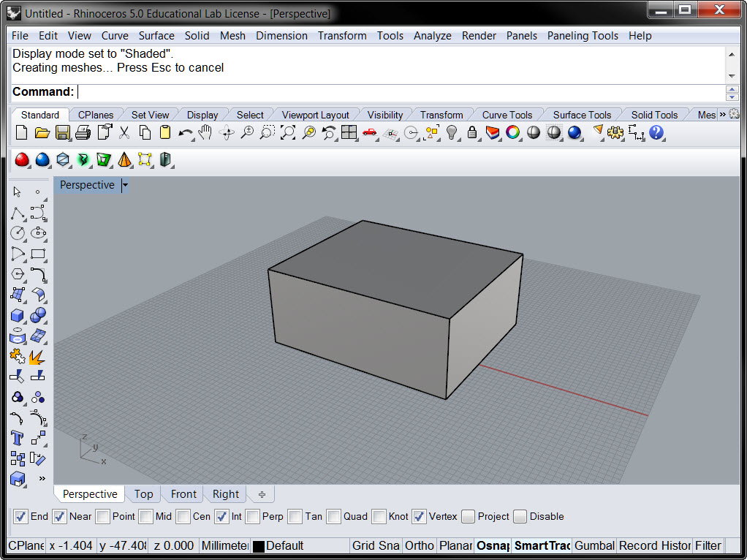This screenshot has width=747, height=560.
Task: Select the Box solid tool in the sidebar
Action: point(18,315)
